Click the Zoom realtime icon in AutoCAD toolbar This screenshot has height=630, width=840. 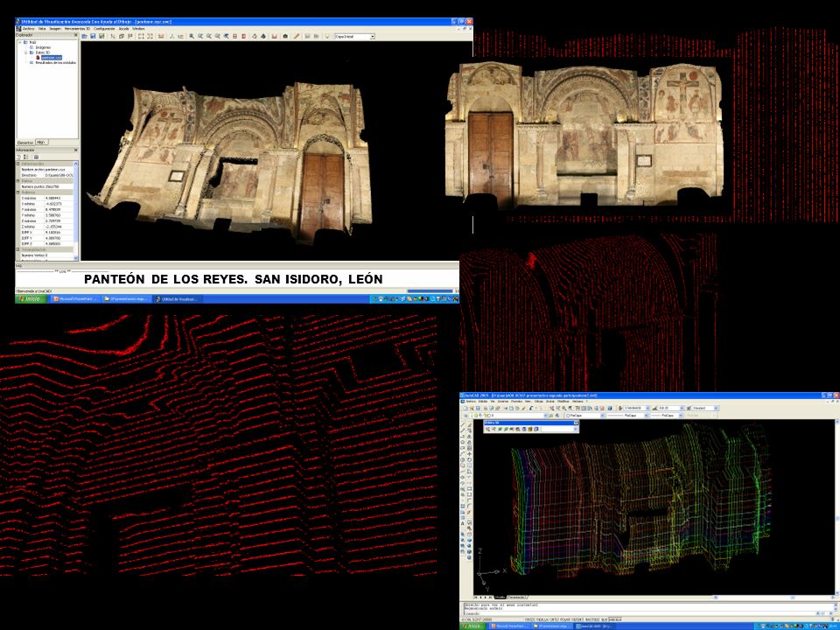coord(557,409)
